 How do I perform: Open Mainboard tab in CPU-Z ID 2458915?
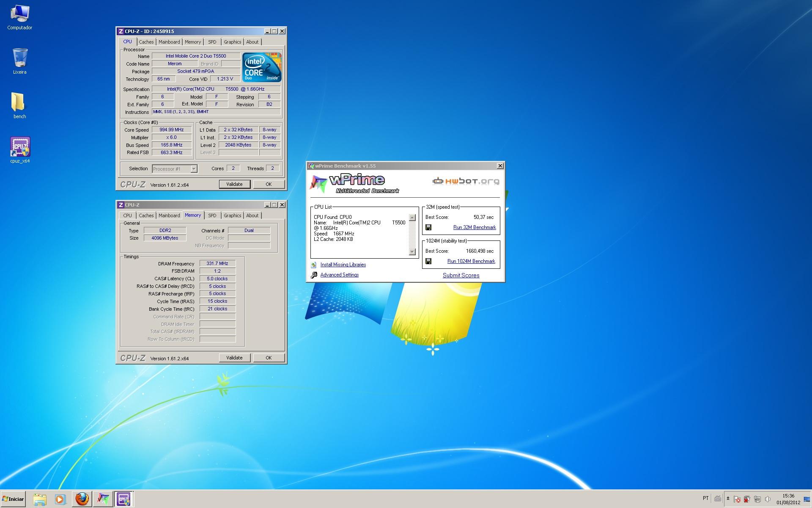169,42
